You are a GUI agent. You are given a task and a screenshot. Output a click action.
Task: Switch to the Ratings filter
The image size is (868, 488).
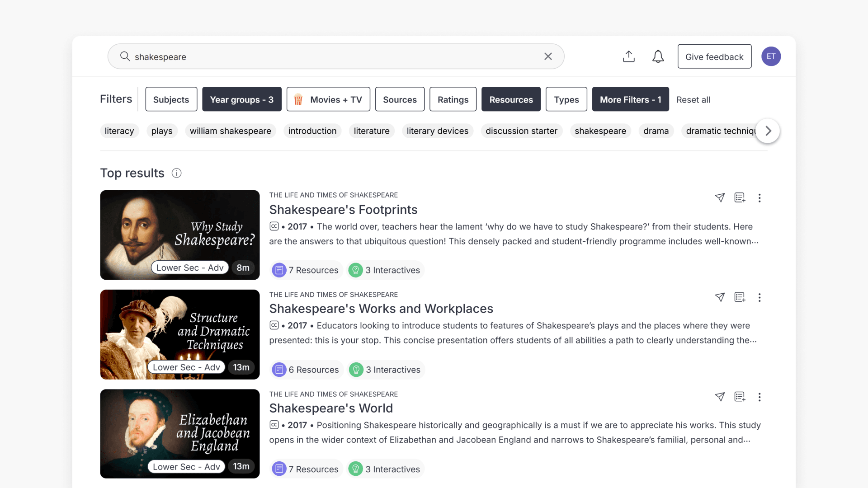453,99
